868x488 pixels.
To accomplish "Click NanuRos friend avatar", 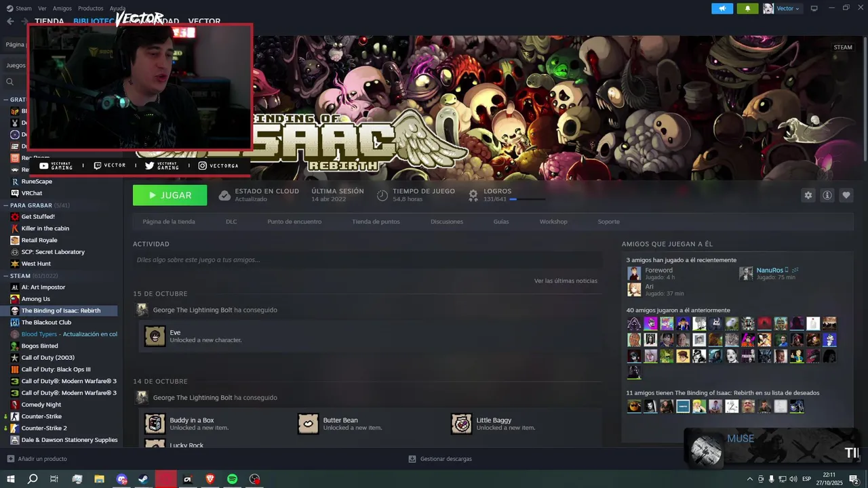I will click(x=746, y=273).
